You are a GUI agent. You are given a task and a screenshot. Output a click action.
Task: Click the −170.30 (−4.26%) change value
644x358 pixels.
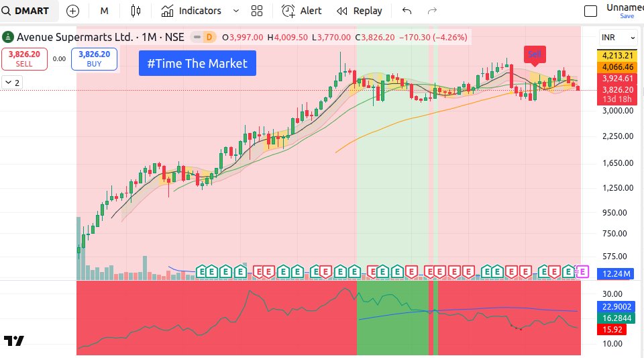pos(433,38)
